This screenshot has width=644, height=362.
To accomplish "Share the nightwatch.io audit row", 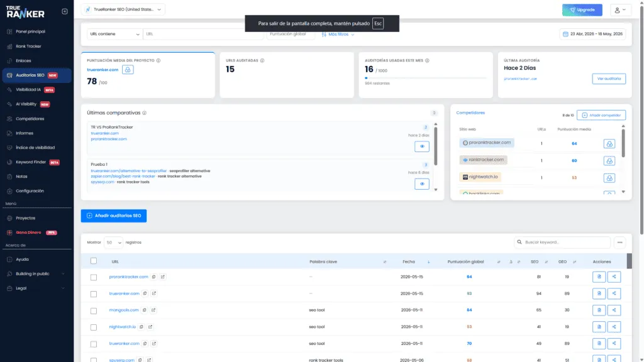I will pos(614,327).
